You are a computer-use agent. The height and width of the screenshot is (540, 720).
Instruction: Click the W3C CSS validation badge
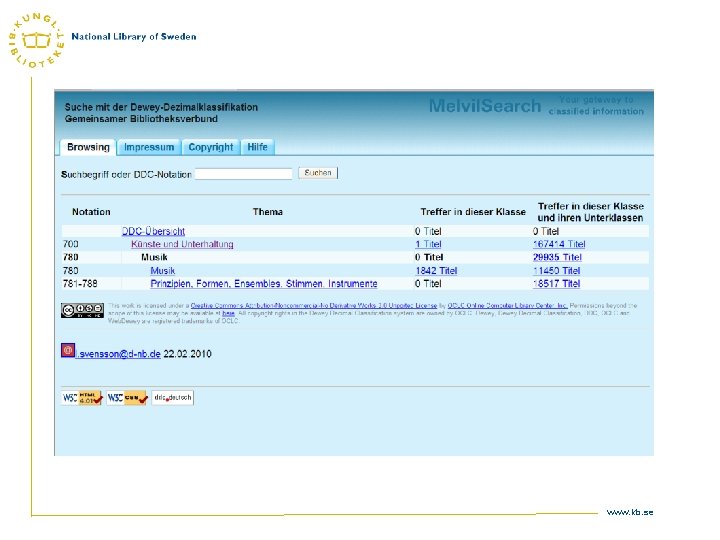[127, 398]
